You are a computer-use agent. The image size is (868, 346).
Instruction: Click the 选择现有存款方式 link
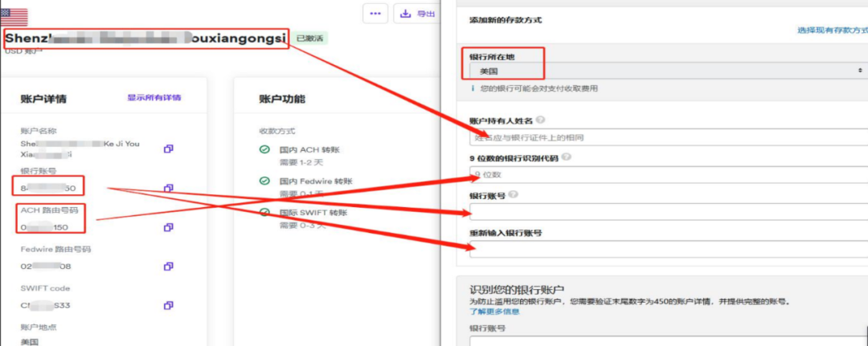click(832, 30)
